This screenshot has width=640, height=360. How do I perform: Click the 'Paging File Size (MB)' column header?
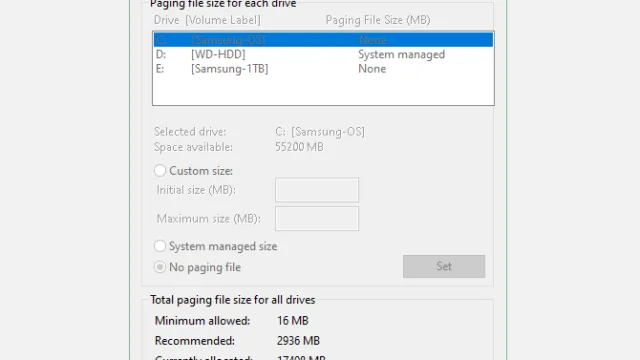click(378, 20)
